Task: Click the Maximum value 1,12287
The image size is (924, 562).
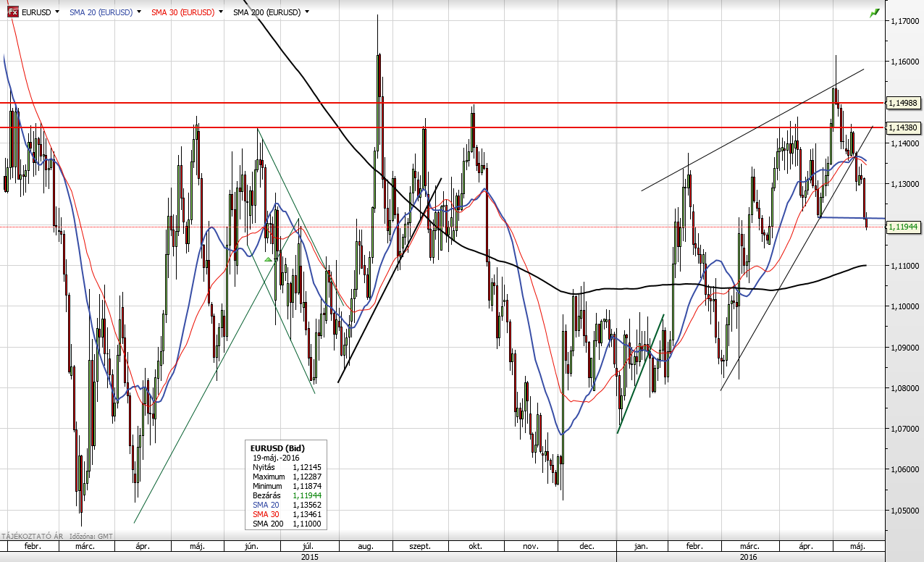Action: click(x=307, y=477)
